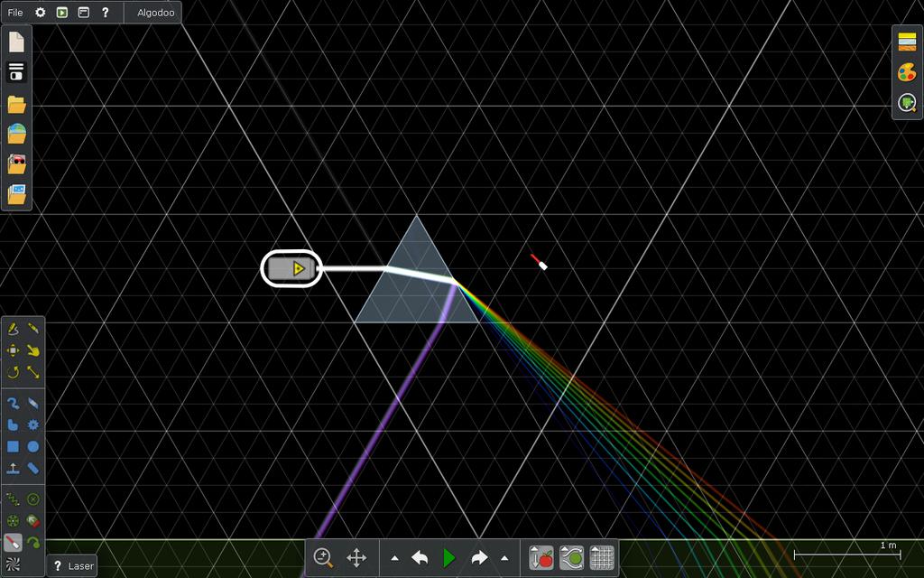Viewport: 924px width, 578px height.
Task: Open the settings gear options
Action: pos(40,13)
